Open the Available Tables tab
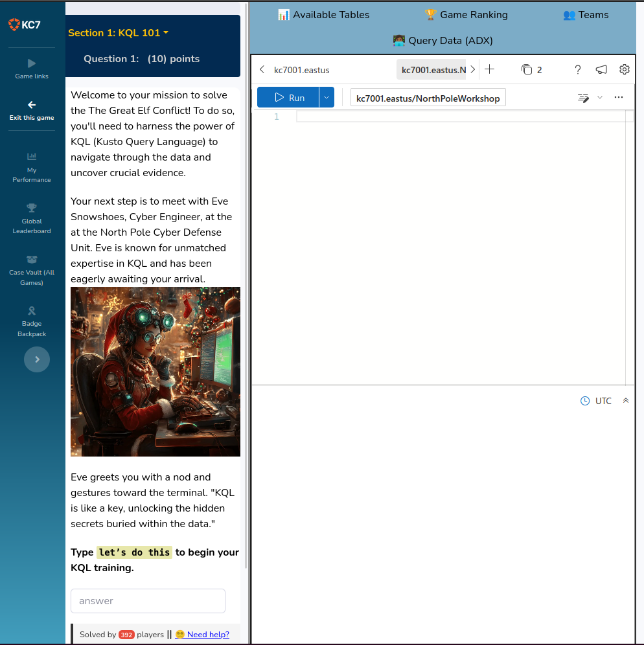Screen dimensions: 644x645 (323, 14)
